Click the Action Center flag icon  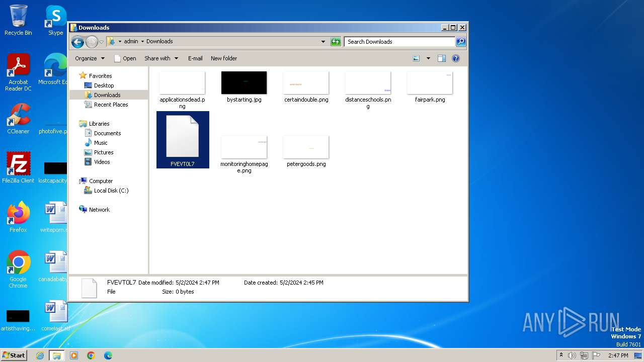pos(596,355)
